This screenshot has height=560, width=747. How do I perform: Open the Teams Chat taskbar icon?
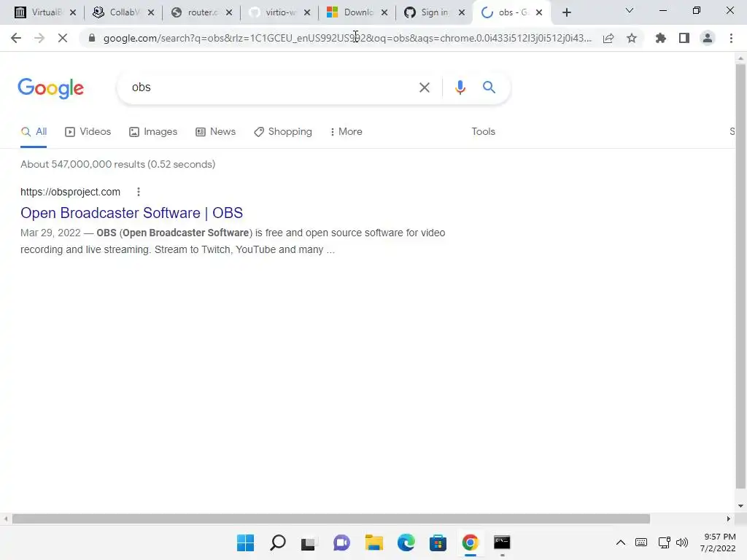tap(341, 542)
